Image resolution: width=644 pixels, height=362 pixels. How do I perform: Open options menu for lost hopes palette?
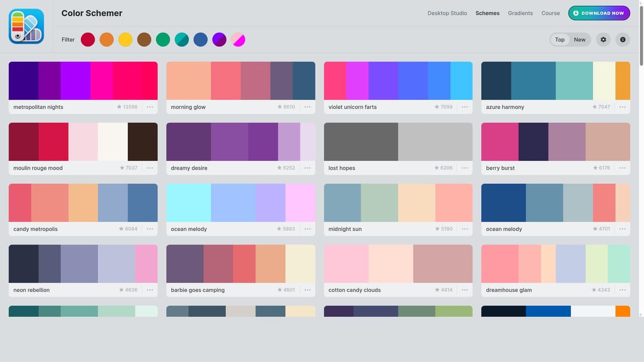465,167
